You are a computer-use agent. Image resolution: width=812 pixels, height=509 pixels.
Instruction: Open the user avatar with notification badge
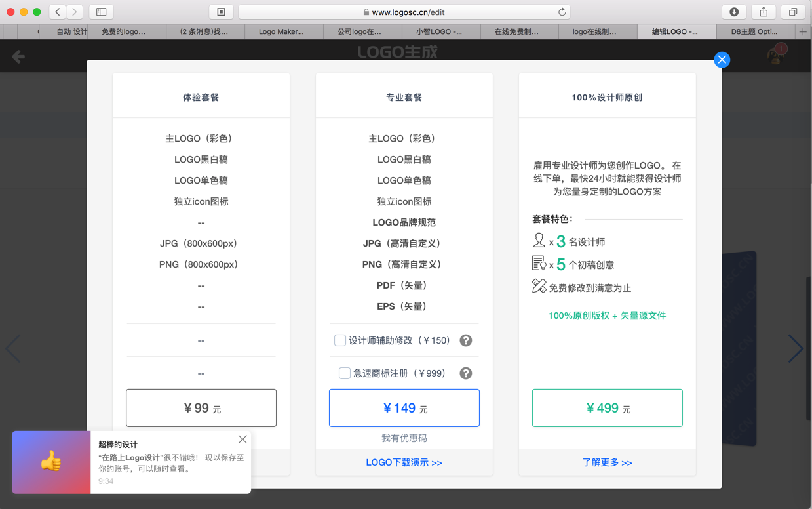point(777,56)
